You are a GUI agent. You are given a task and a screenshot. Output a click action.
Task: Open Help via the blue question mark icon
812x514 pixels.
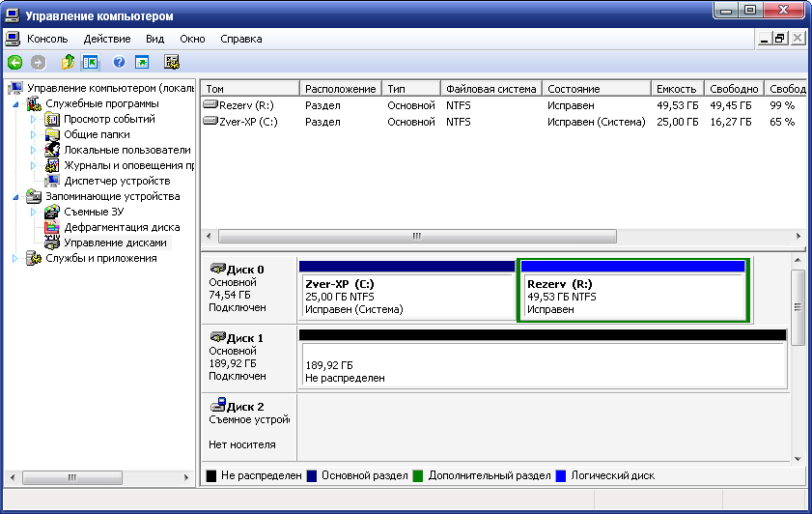tap(119, 62)
